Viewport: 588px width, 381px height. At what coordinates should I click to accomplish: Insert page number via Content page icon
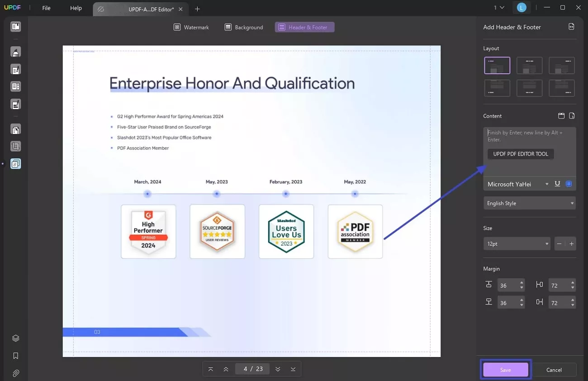click(x=572, y=116)
